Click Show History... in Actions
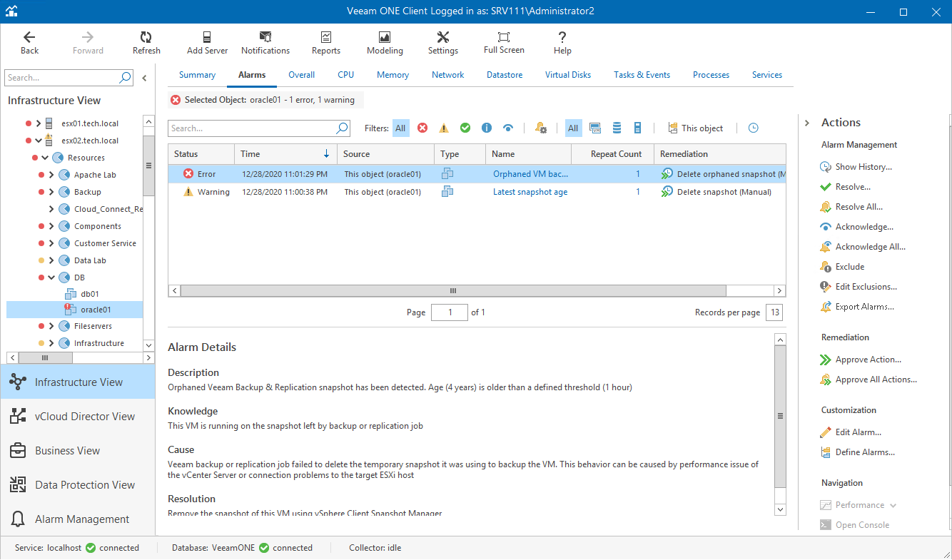Image resolution: width=952 pixels, height=560 pixels. [856, 167]
